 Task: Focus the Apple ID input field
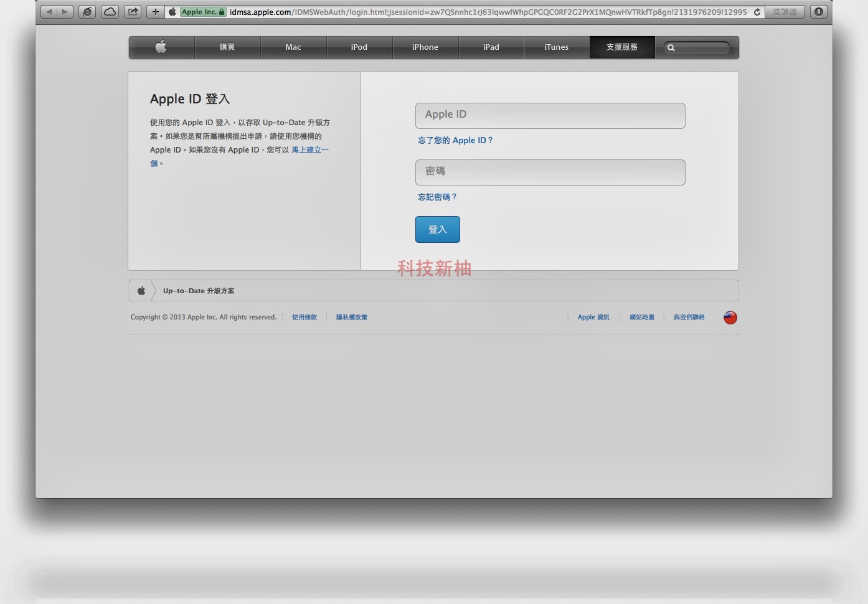point(550,116)
